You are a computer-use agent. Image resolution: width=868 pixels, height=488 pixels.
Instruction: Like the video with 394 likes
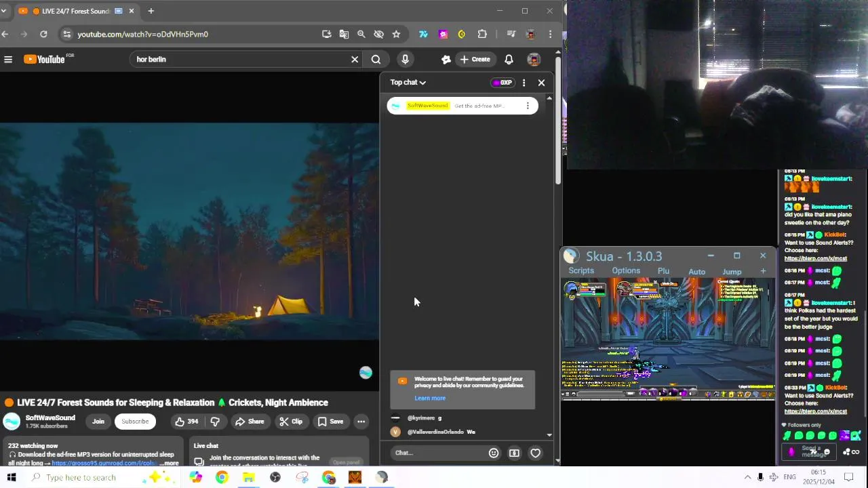186,422
